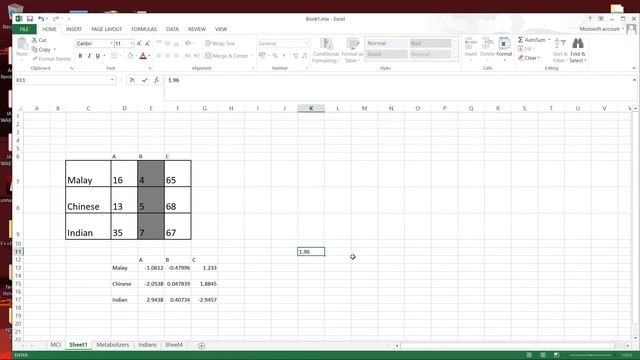
Task: Switch to the DATA tab
Action: point(172,29)
